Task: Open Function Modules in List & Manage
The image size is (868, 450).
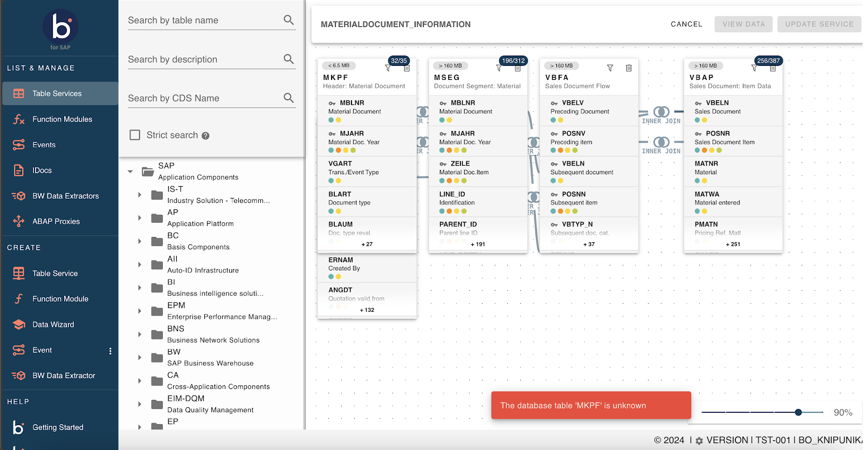Action: point(62,119)
